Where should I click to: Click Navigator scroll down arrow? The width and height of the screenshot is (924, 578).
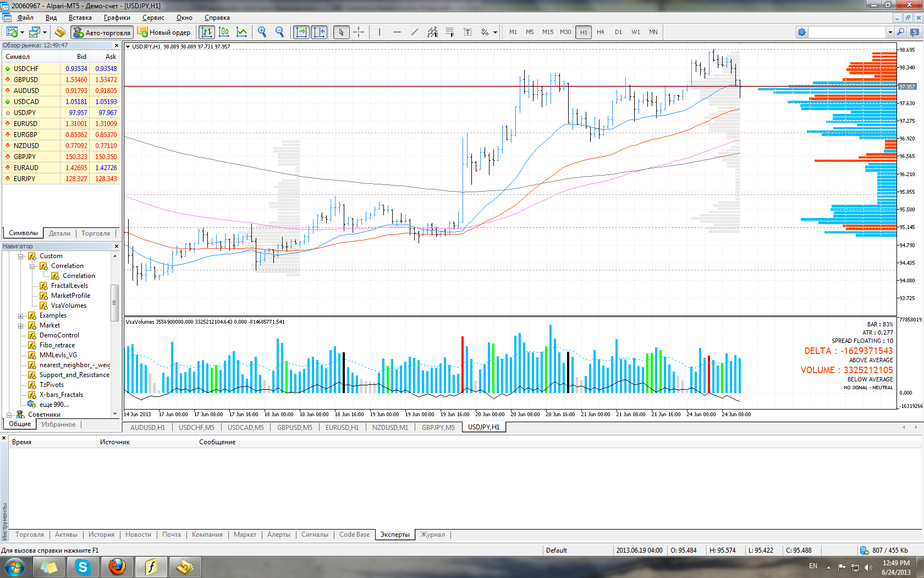(x=114, y=414)
